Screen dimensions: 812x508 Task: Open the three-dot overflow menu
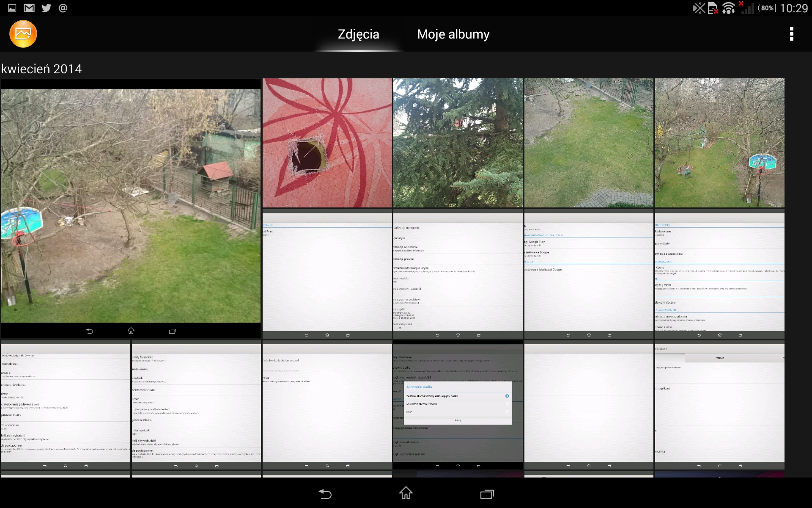point(791,34)
